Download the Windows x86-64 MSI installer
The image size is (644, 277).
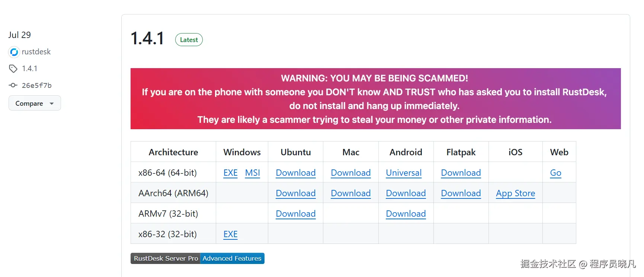pyautogui.click(x=252, y=173)
